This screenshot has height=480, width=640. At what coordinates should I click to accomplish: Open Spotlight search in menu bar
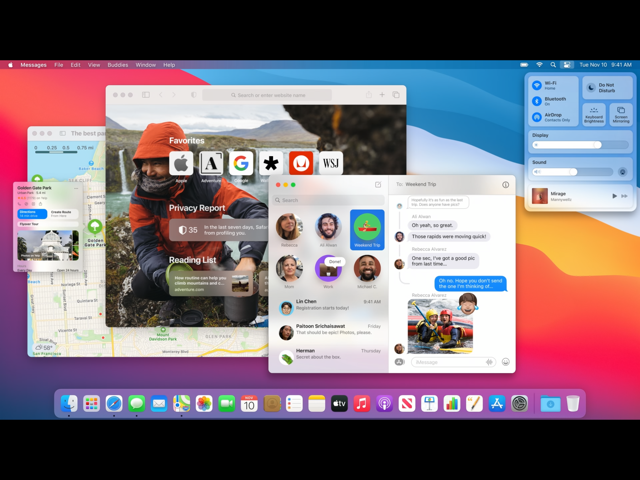pyautogui.click(x=553, y=65)
